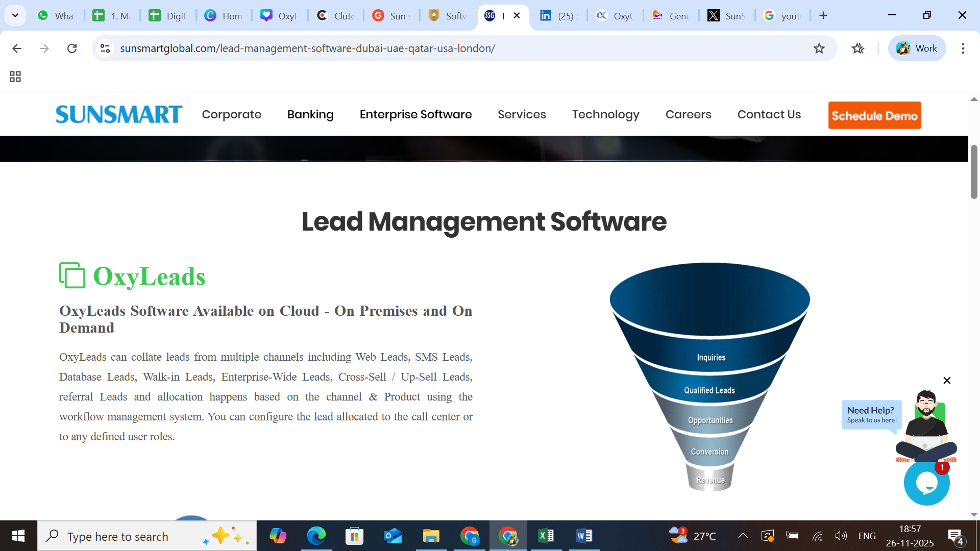Open the clock showing 18:57
980x551 pixels.
pos(910,536)
